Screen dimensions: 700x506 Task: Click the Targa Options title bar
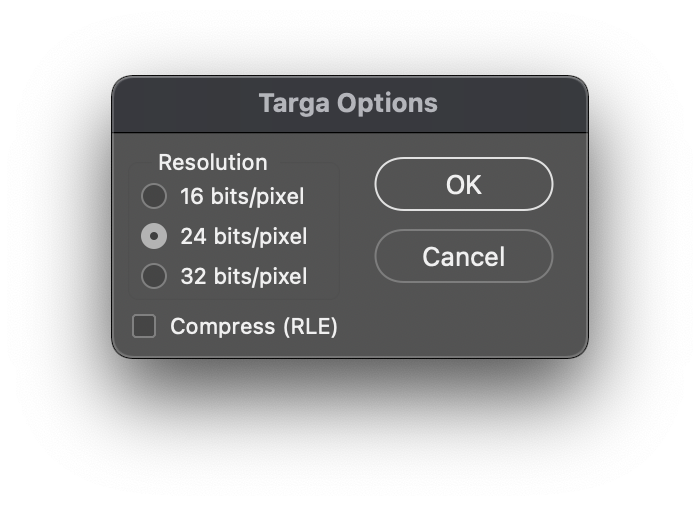pyautogui.click(x=350, y=104)
